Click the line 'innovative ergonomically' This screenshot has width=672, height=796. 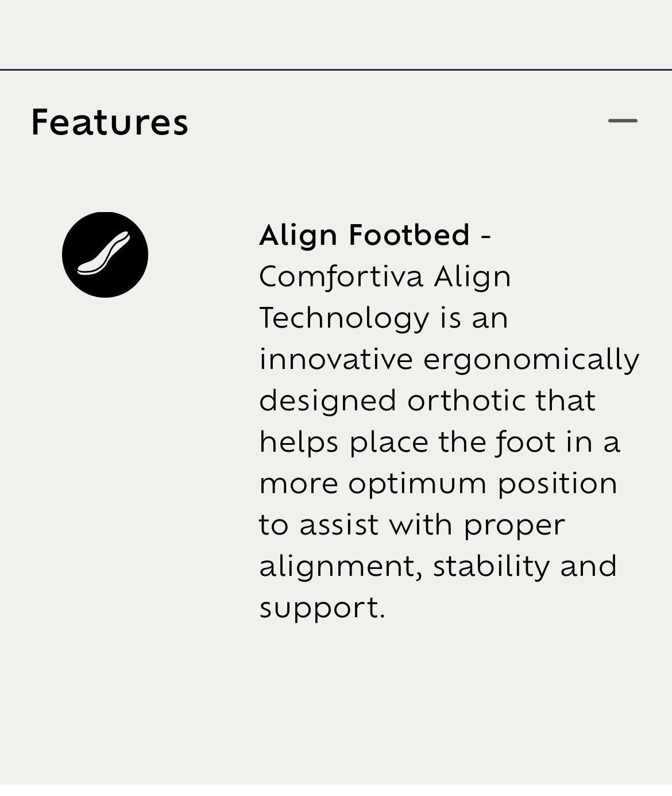click(449, 360)
